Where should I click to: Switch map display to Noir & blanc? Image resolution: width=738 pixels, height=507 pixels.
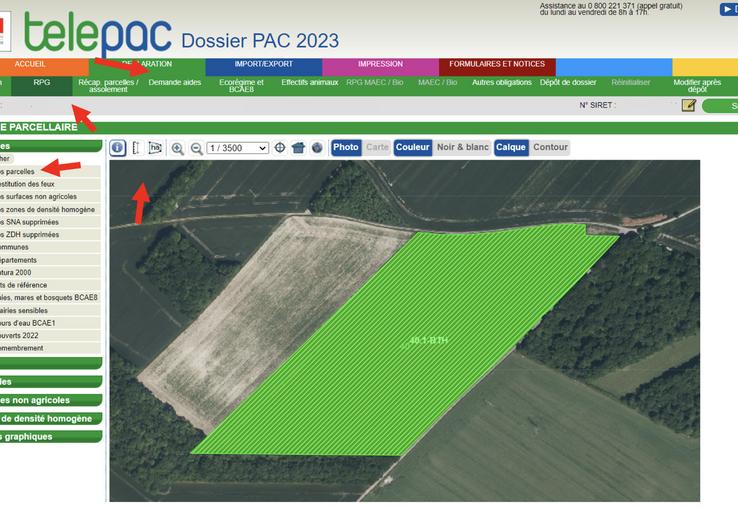(463, 147)
